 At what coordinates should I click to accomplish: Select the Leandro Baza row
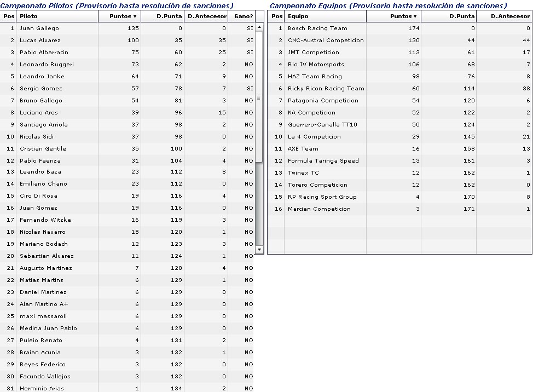click(x=127, y=172)
